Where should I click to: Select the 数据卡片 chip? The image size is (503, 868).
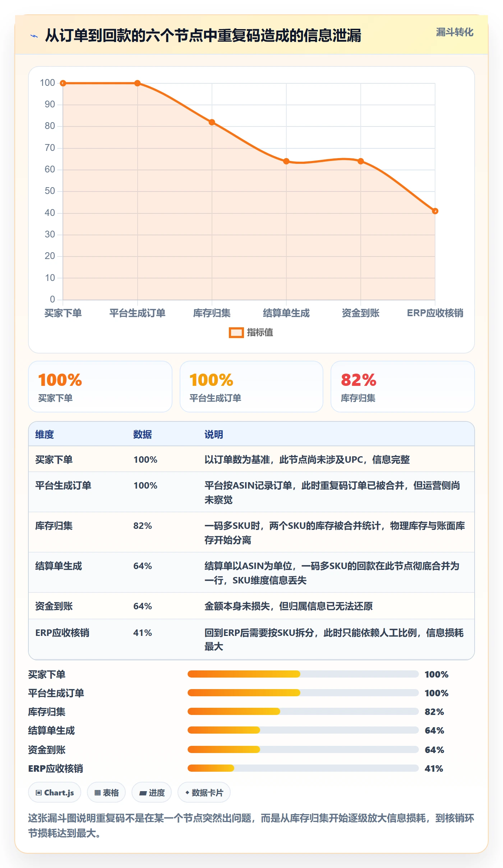tap(204, 793)
